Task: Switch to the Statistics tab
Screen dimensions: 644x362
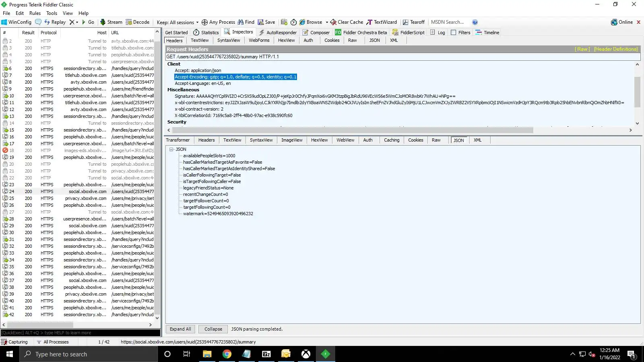Action: 206,33
